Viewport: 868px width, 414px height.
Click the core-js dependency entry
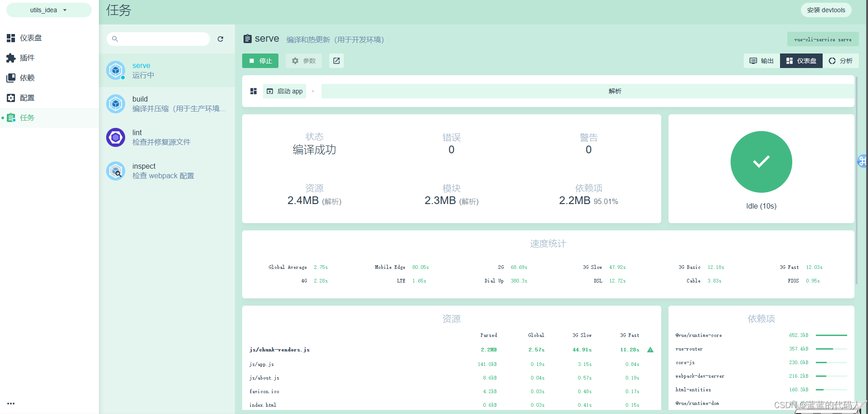pos(685,362)
